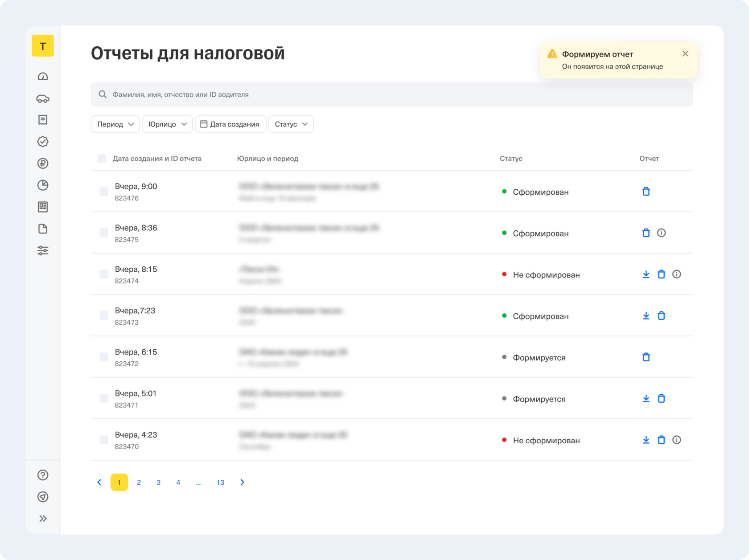Open the Юрлицо filter dropdown

167,124
